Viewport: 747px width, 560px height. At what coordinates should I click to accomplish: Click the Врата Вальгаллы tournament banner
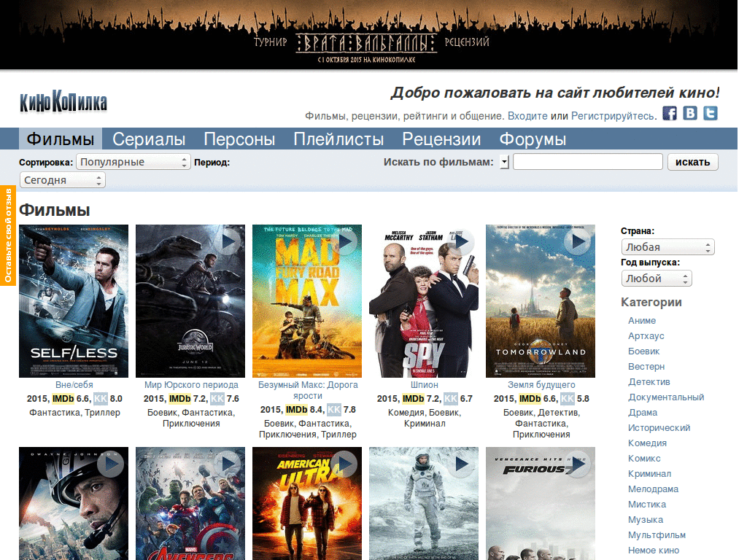click(368, 34)
